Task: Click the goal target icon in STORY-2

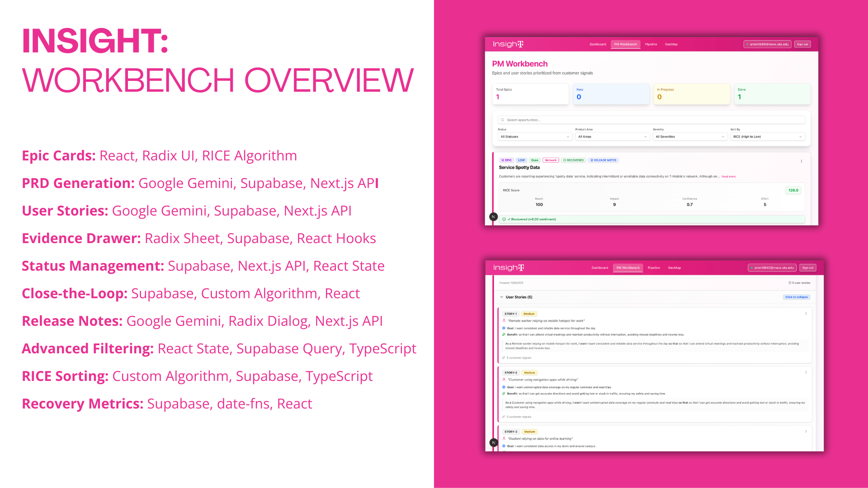Action: tap(504, 387)
